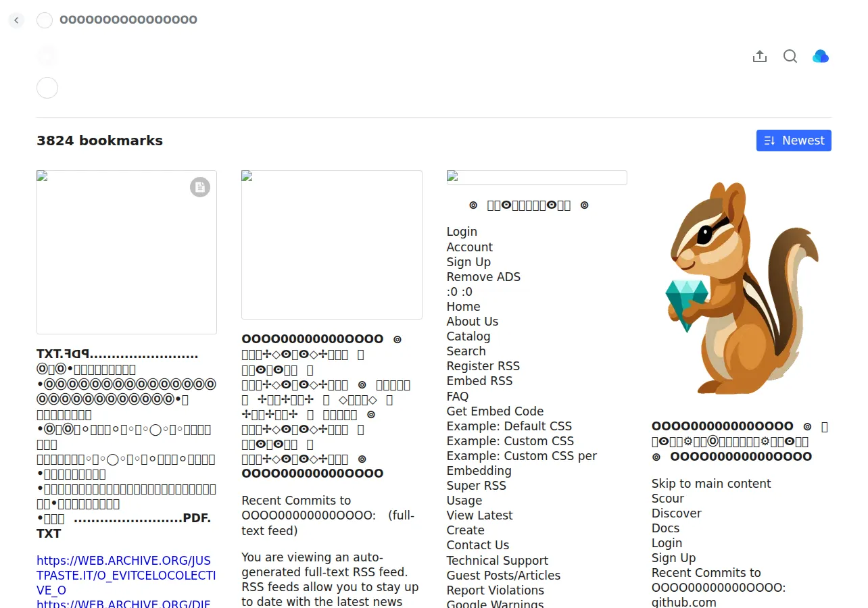
Task: Open the chipmunk with gem thumbnail
Action: 742,288
